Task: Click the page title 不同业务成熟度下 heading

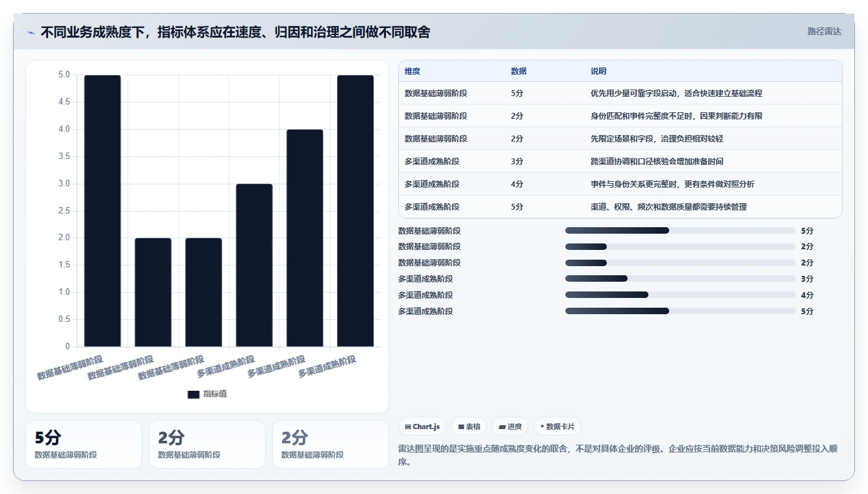Action: [235, 32]
